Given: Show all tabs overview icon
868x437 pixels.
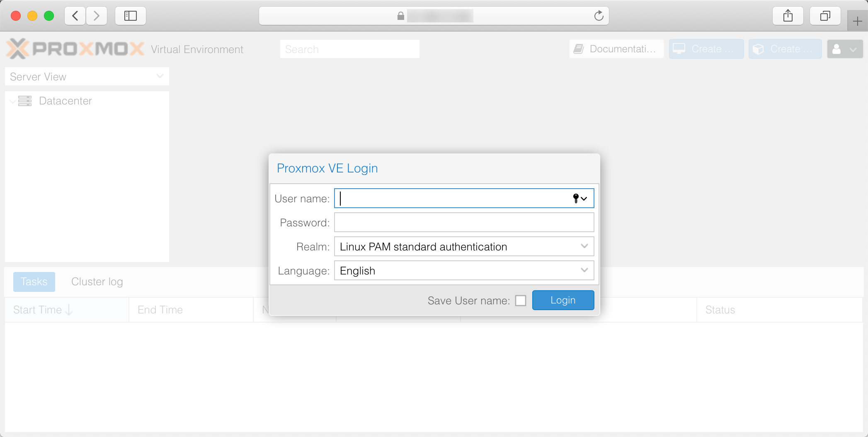Looking at the screenshot, I should tap(825, 16).
